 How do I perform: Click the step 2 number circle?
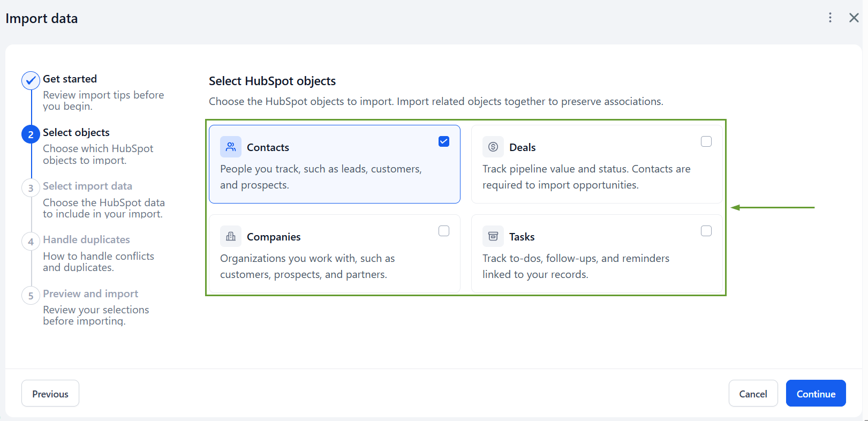tap(31, 134)
